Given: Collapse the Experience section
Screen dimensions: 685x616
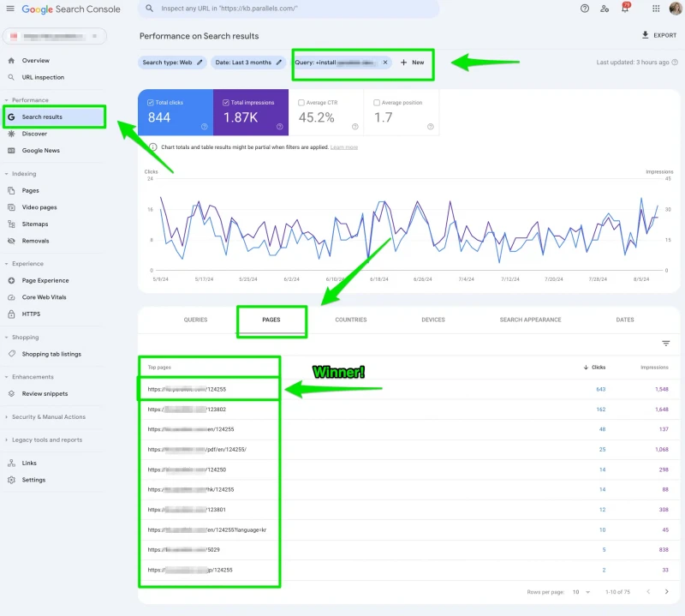Looking at the screenshot, I should coord(6,264).
